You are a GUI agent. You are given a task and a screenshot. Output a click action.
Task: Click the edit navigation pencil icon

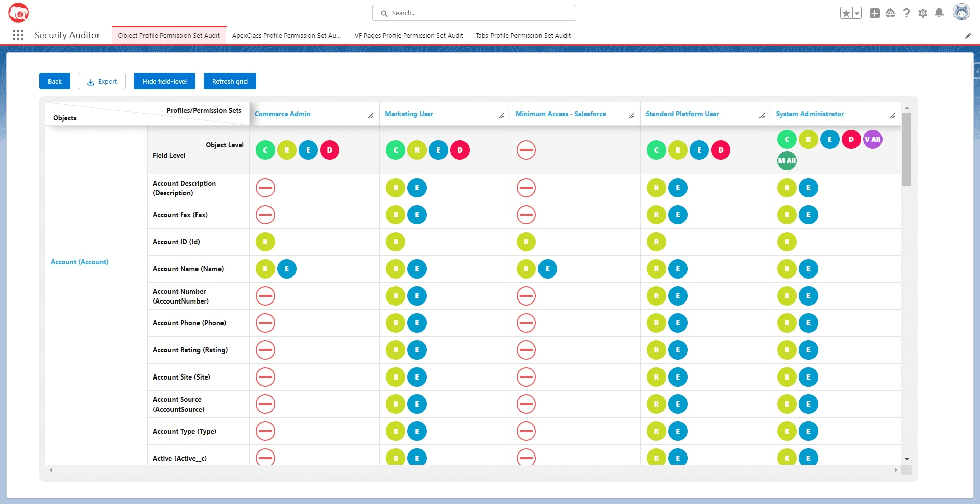(x=967, y=36)
